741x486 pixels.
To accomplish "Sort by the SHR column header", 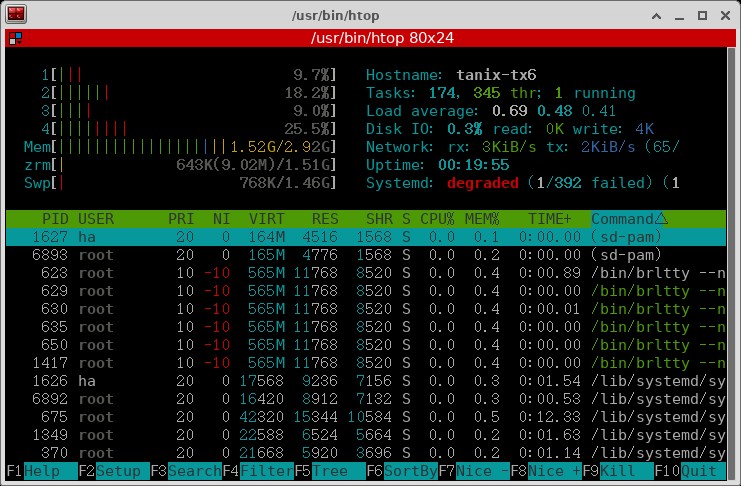I will (379, 219).
